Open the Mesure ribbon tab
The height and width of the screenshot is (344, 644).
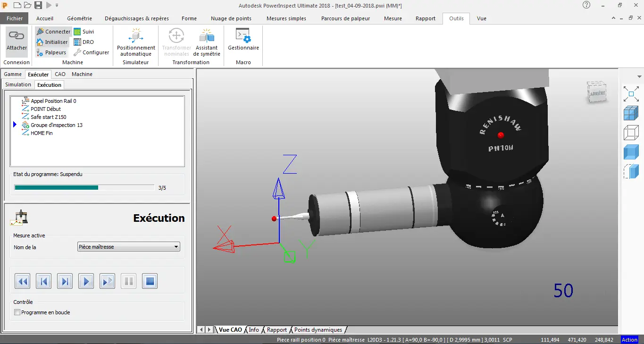click(x=393, y=18)
